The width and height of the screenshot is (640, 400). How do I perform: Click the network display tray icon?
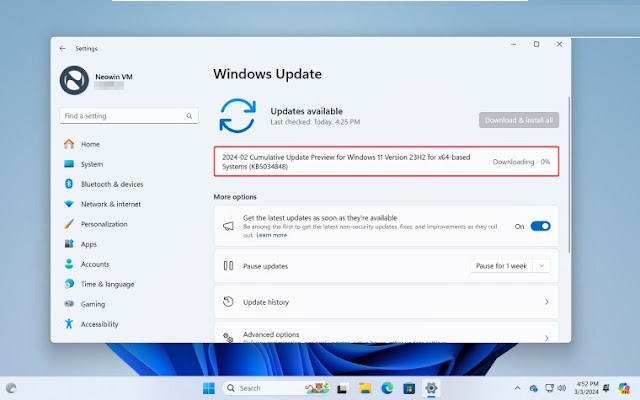point(549,388)
